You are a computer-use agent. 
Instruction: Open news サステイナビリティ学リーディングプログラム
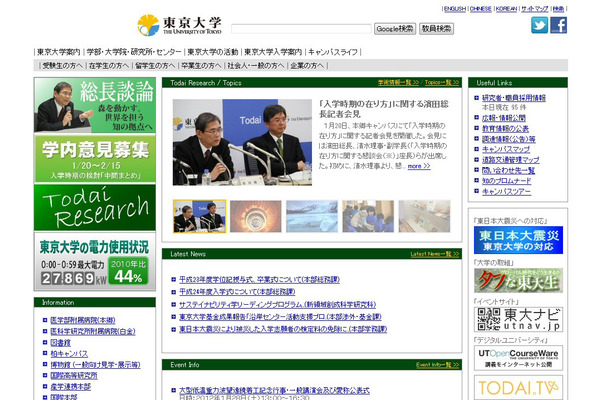coord(277,305)
